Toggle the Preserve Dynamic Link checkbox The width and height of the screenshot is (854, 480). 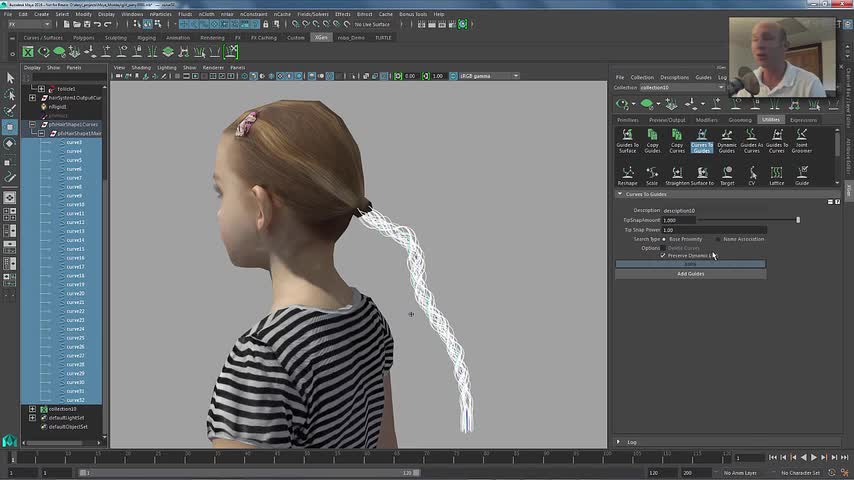[x=663, y=255]
